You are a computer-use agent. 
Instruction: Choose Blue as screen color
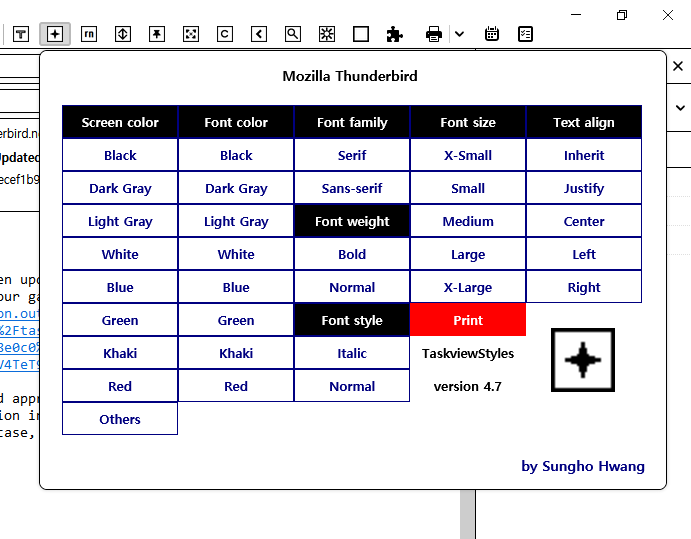coord(120,287)
